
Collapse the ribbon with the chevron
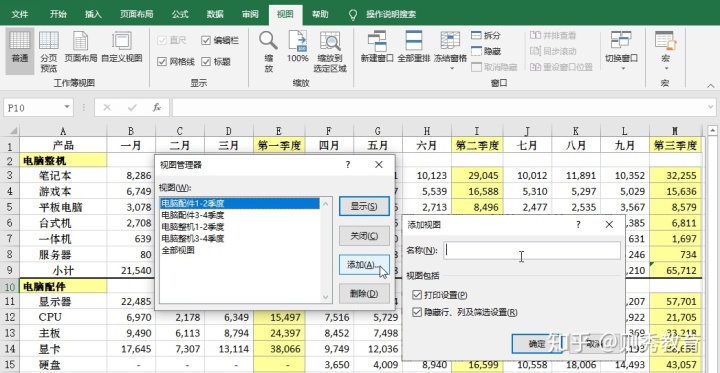(711, 85)
